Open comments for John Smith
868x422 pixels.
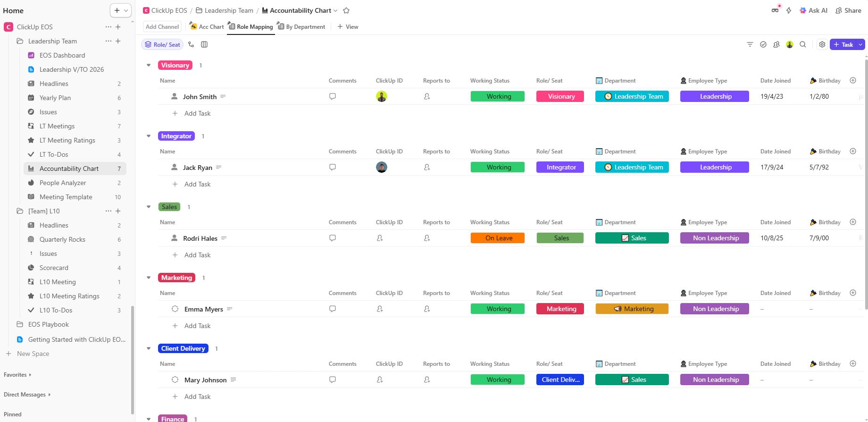click(x=333, y=96)
